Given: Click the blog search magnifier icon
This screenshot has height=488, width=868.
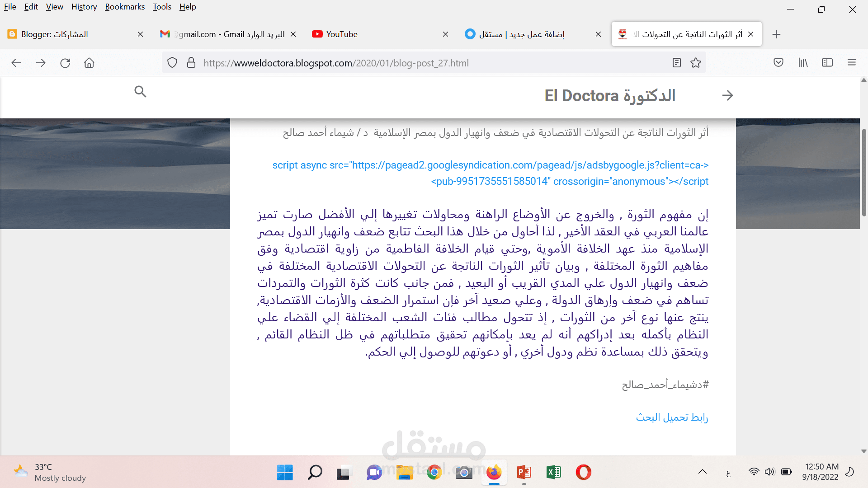Looking at the screenshot, I should tap(141, 92).
